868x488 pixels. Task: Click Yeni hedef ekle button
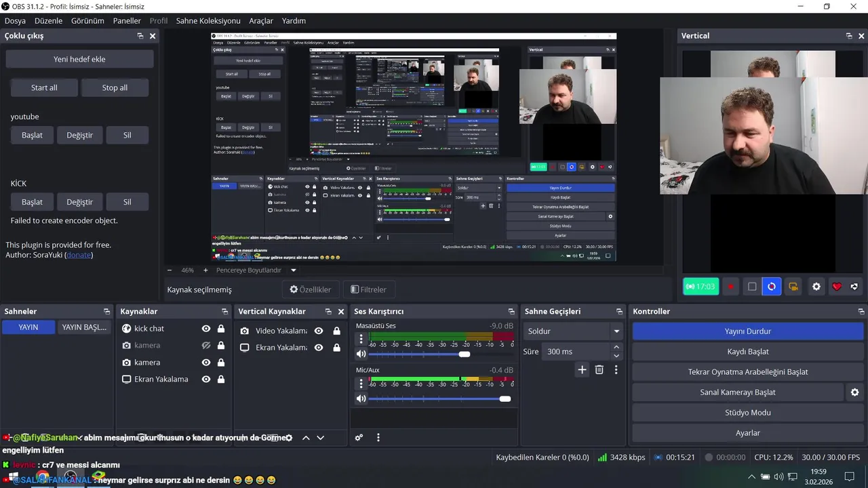coord(79,59)
